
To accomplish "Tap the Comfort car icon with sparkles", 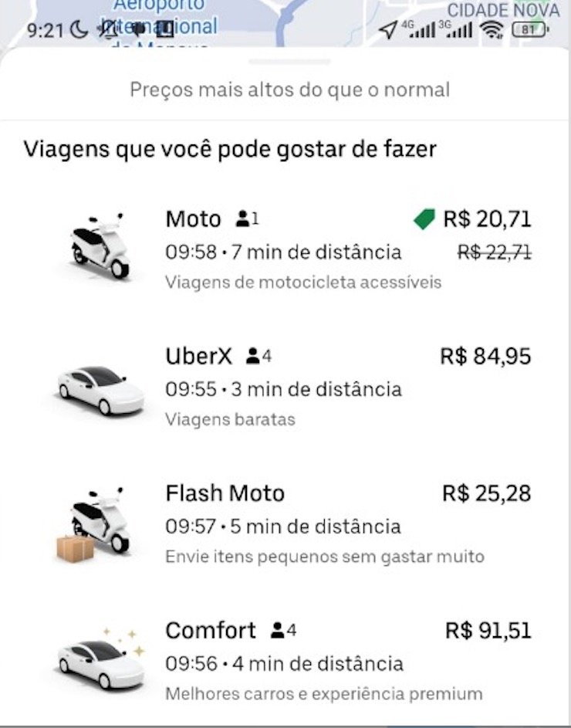I will click(x=102, y=659).
